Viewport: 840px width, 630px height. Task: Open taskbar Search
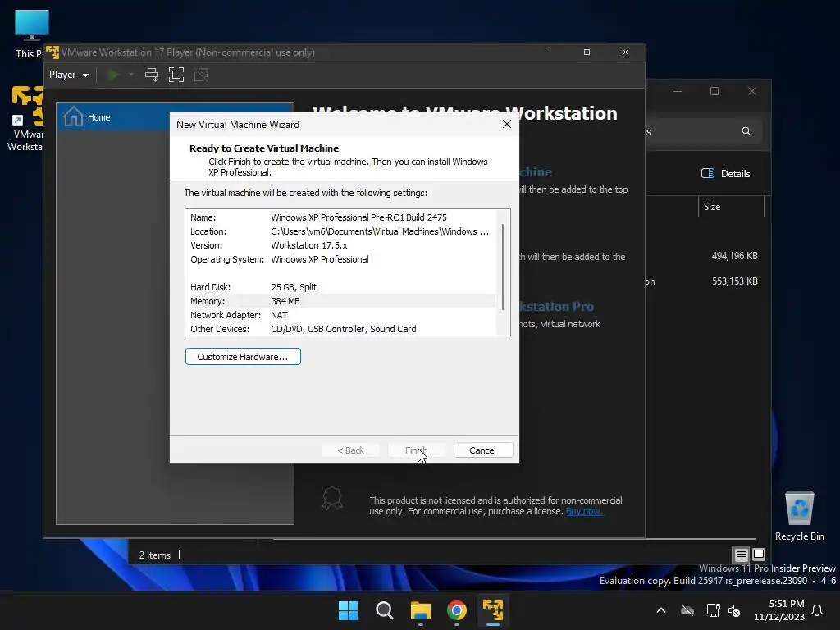click(x=385, y=610)
